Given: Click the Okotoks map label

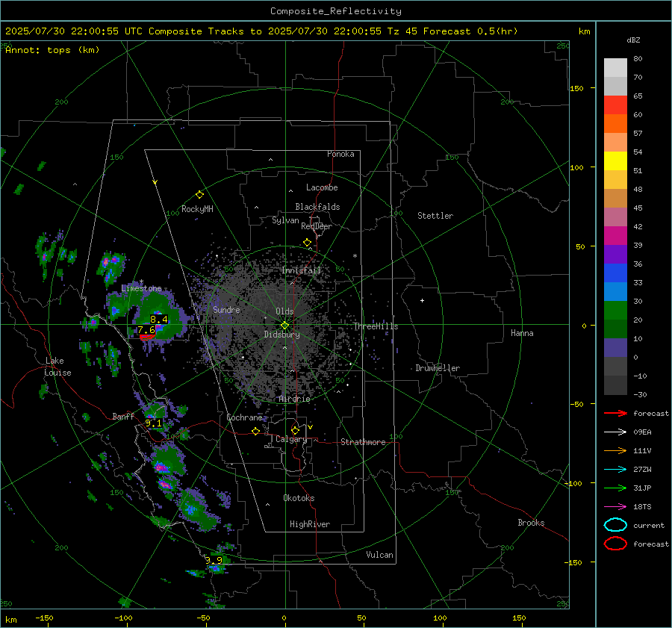Looking at the screenshot, I should coord(299,498).
